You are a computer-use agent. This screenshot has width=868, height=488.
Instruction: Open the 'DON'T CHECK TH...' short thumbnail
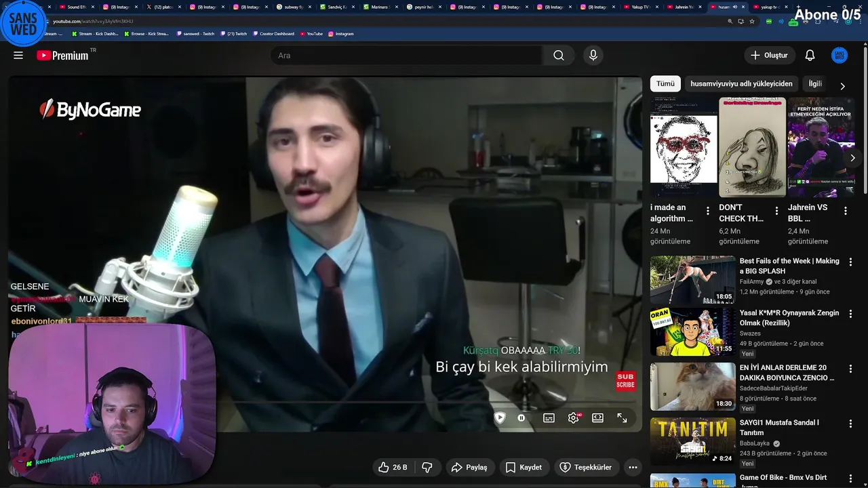pos(752,147)
